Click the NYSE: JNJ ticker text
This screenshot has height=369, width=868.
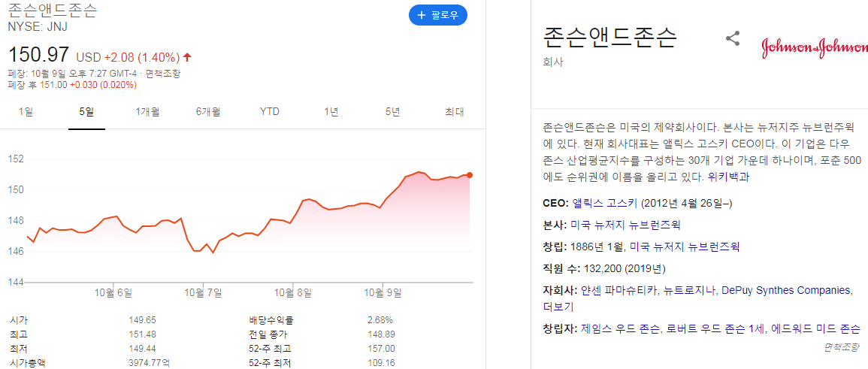coord(38,26)
